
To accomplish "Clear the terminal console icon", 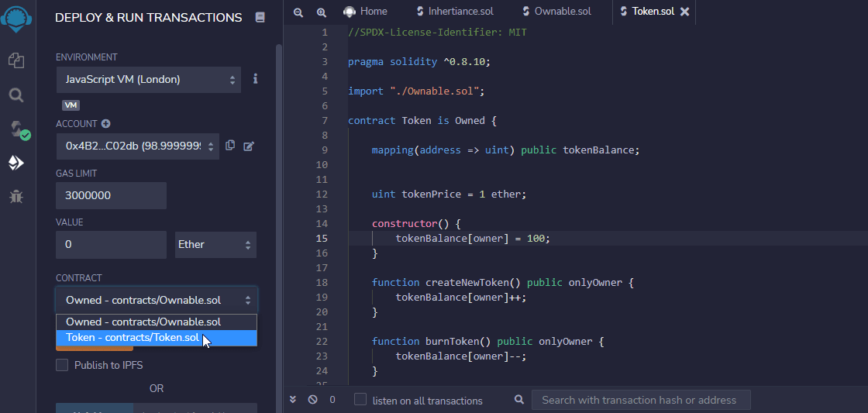I will click(313, 399).
